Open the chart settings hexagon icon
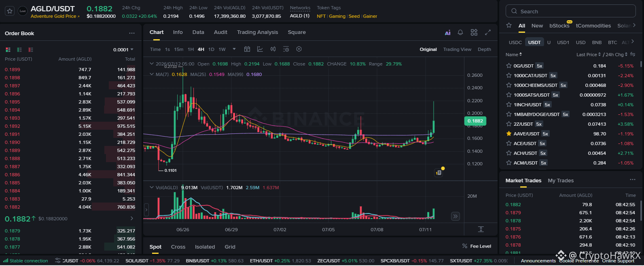644x266 pixels. tap(299, 49)
